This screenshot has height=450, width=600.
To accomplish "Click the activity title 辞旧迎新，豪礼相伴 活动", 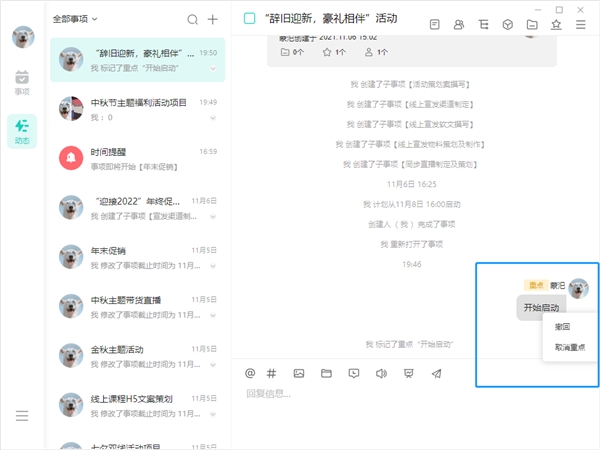I will pyautogui.click(x=331, y=18).
